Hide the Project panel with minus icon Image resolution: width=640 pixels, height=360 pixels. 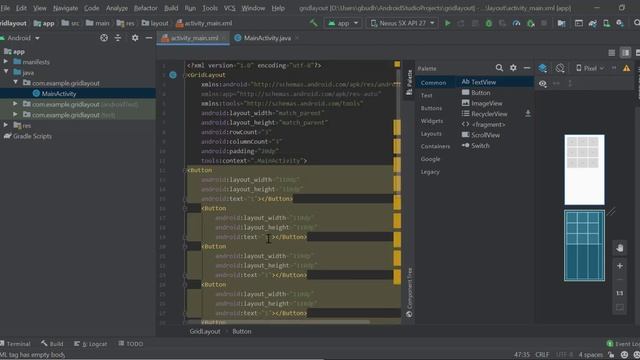149,38
